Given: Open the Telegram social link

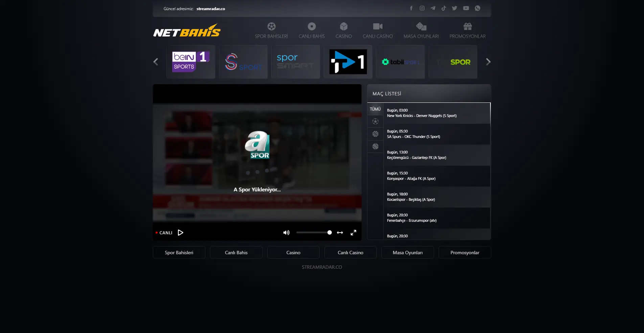Looking at the screenshot, I should [x=433, y=8].
